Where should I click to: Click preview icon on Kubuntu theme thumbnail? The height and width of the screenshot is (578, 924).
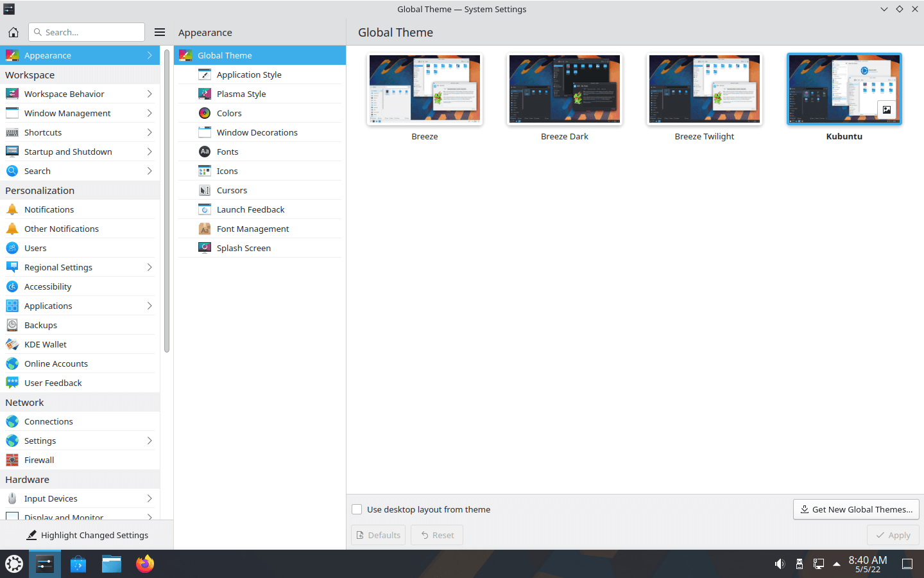[886, 110]
